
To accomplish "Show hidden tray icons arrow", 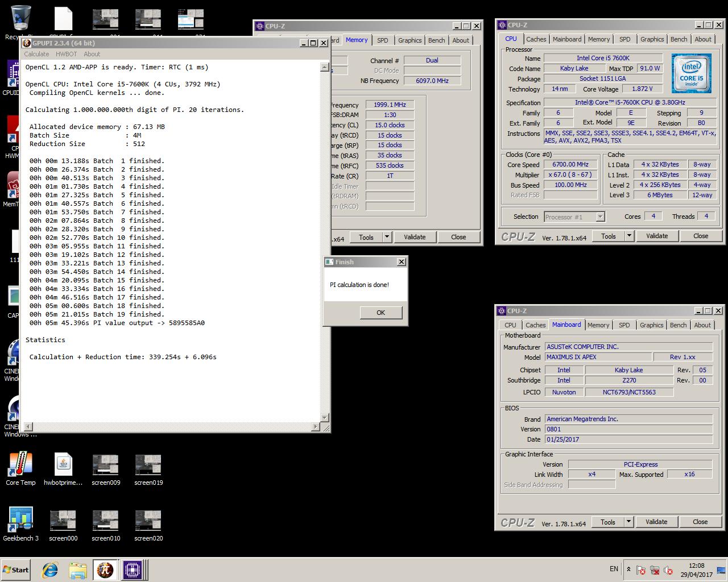I will point(628,569).
